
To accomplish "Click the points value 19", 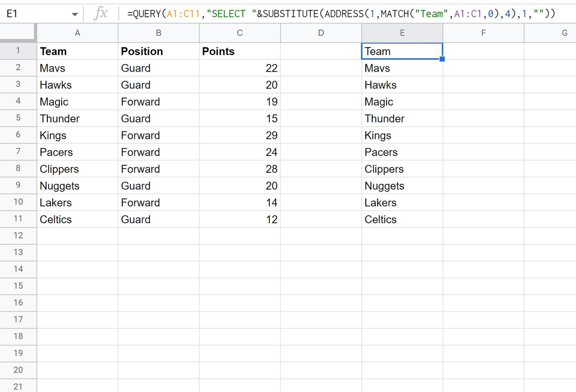I will point(240,102).
